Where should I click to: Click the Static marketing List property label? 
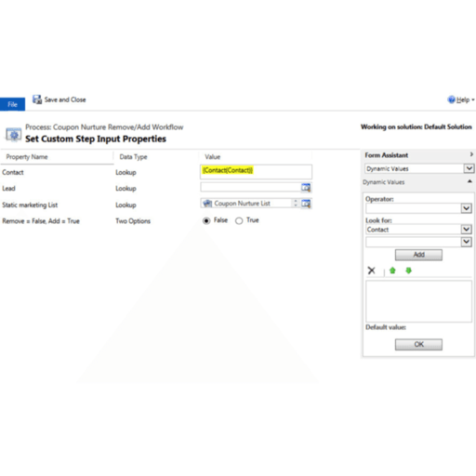[x=30, y=205]
